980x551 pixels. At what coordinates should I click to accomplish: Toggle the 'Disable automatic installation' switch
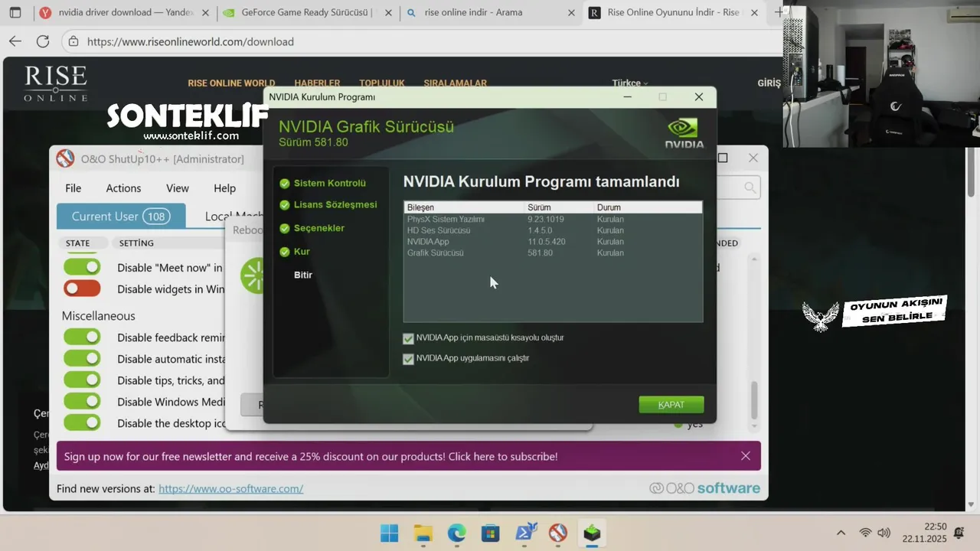pyautogui.click(x=82, y=358)
